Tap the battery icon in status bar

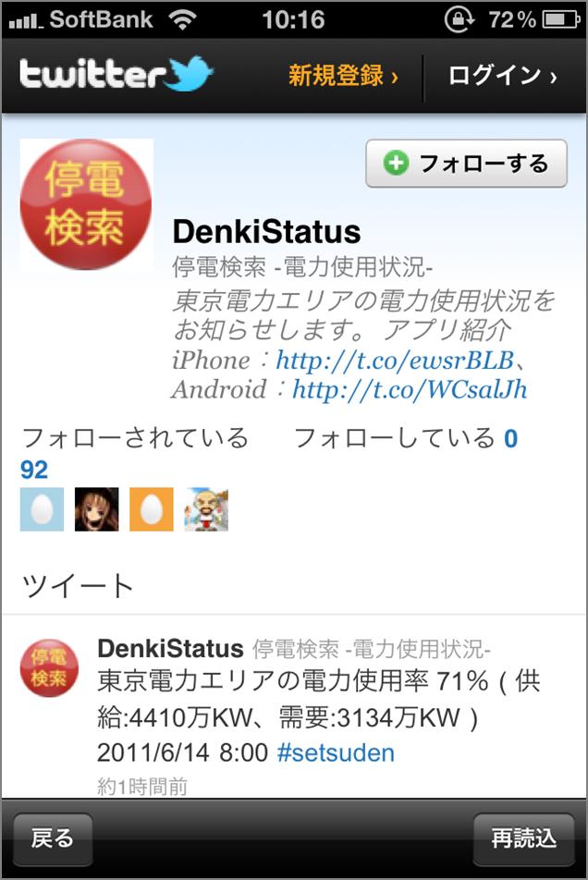coord(561,19)
